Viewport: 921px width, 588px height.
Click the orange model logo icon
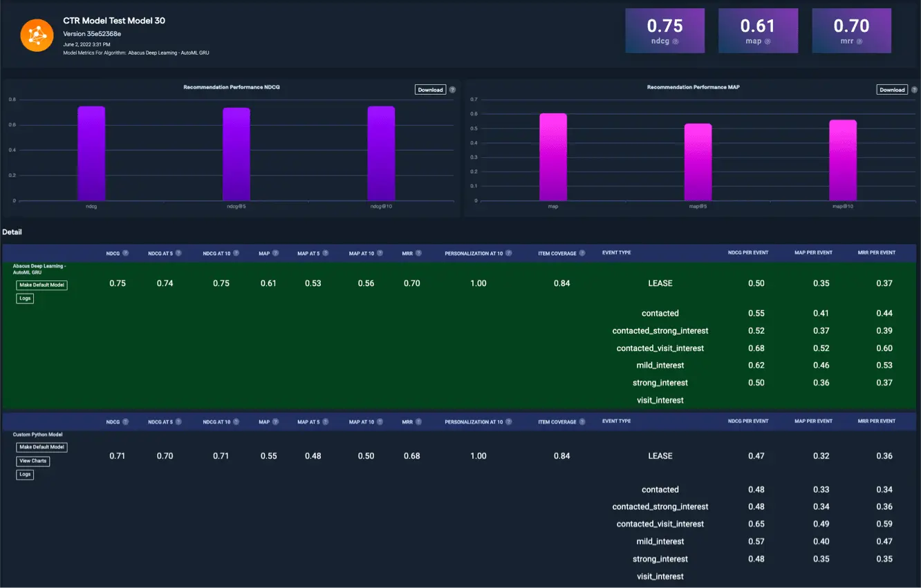point(37,35)
